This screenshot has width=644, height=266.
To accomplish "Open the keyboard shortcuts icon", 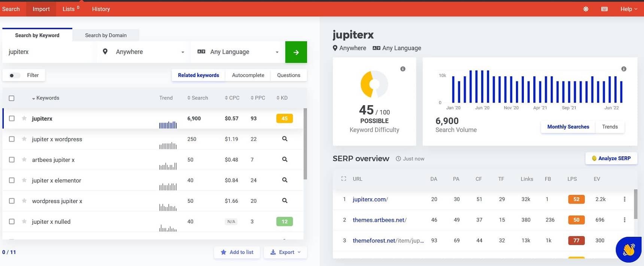I will tap(604, 9).
